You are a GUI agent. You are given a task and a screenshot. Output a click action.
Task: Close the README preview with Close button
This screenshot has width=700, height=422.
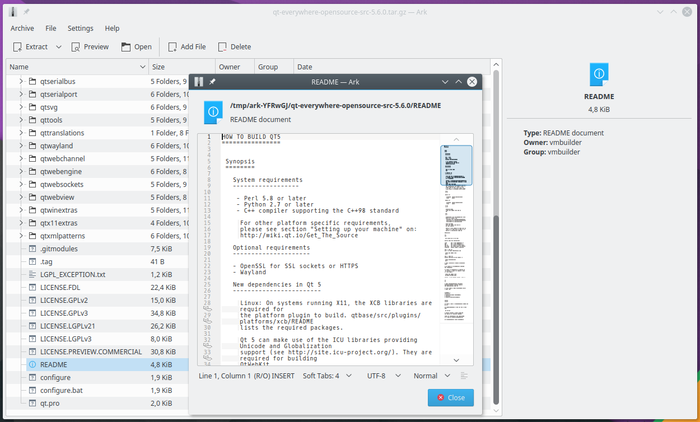tap(450, 398)
